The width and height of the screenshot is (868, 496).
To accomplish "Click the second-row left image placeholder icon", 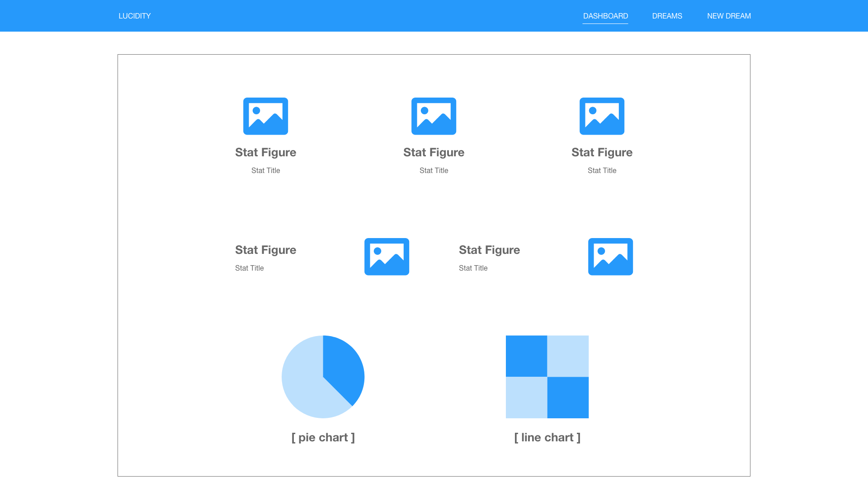I will (x=387, y=257).
